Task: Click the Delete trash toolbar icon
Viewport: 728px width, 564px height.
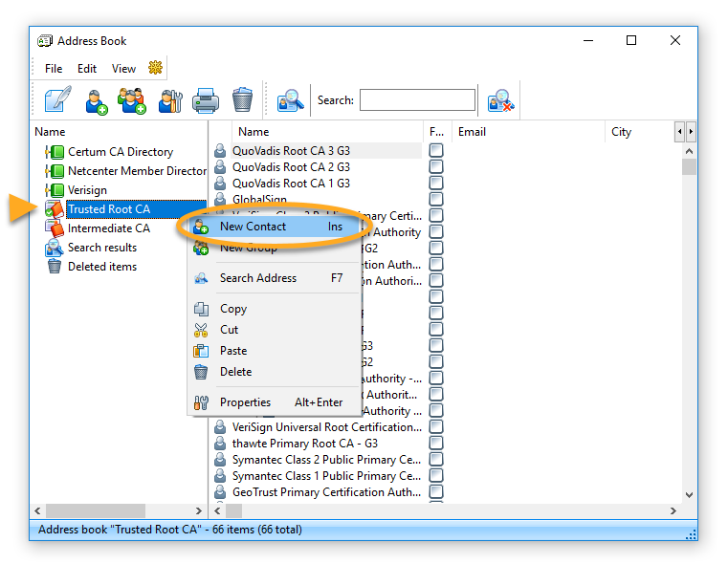Action: pos(242,99)
